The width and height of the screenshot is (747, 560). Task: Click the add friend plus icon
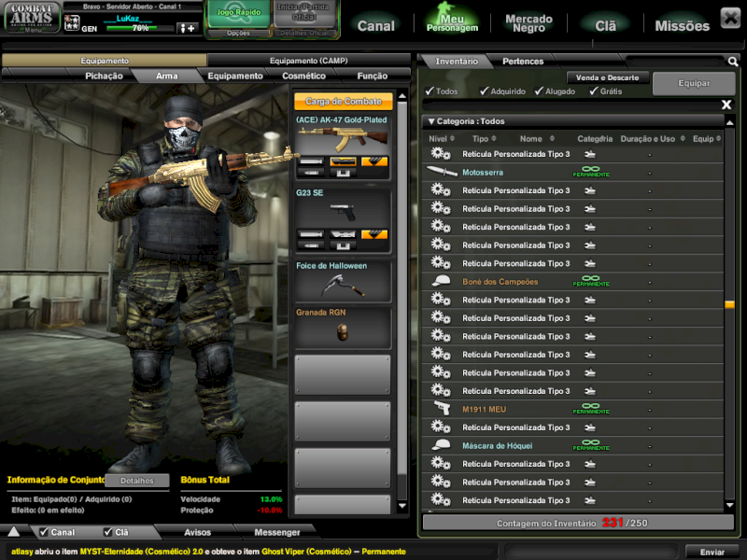[188, 28]
